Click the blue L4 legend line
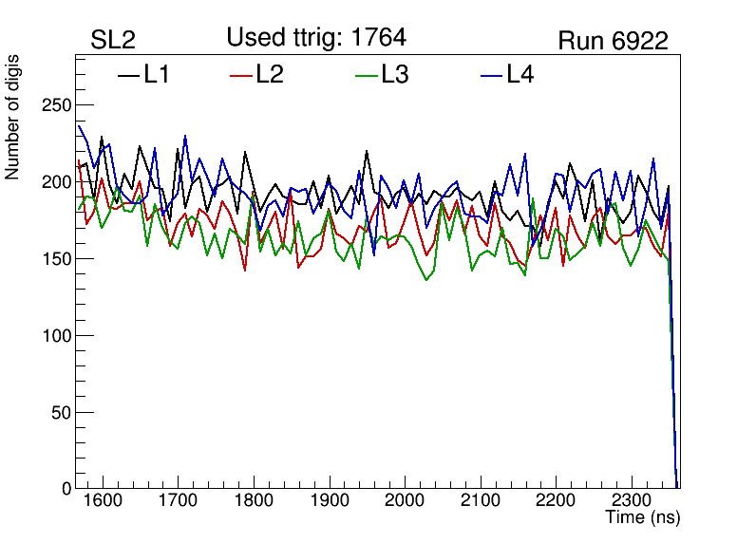Viewport: 756px width, 543px height. (x=491, y=74)
